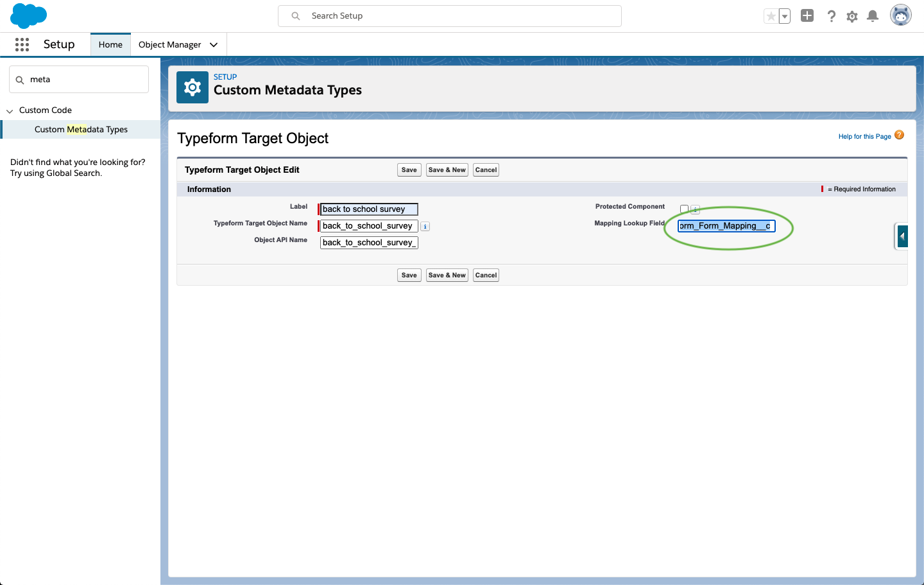Click the top Save & New button
This screenshot has height=585, width=924.
point(447,170)
